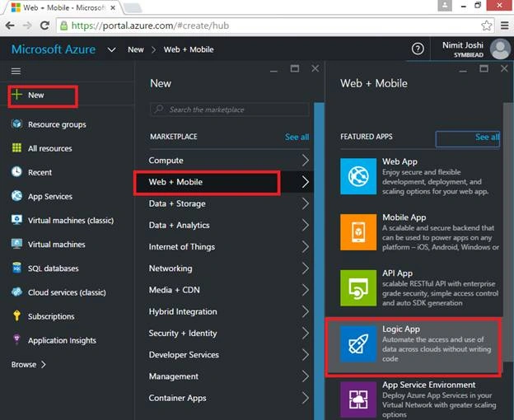
Task: Open the Mobile App title
Action: pos(404,217)
